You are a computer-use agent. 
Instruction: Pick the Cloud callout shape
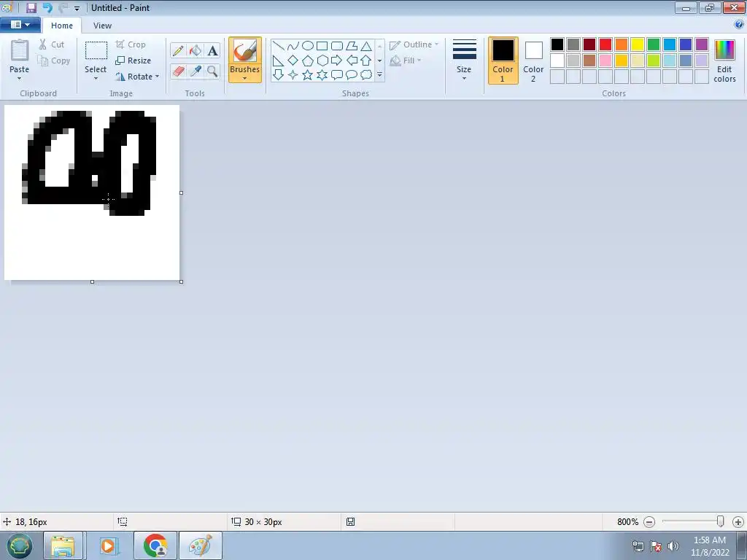366,75
